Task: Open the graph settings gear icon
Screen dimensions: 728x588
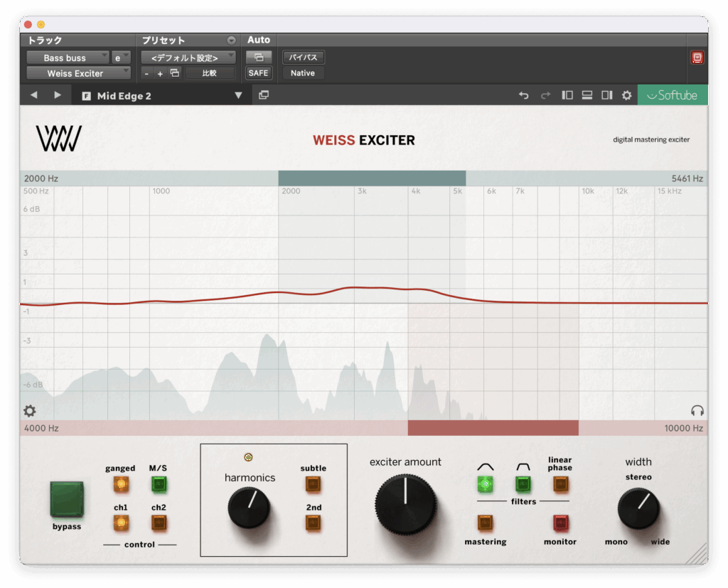Action: point(30,410)
